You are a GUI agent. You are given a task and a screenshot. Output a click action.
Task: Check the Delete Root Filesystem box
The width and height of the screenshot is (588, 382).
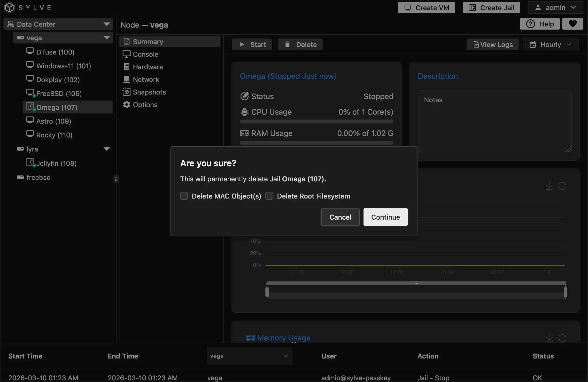click(x=269, y=196)
